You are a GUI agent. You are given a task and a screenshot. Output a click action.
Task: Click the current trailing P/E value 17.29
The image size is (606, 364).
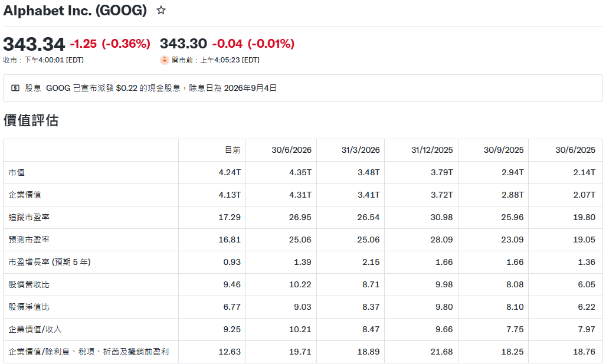click(x=230, y=217)
